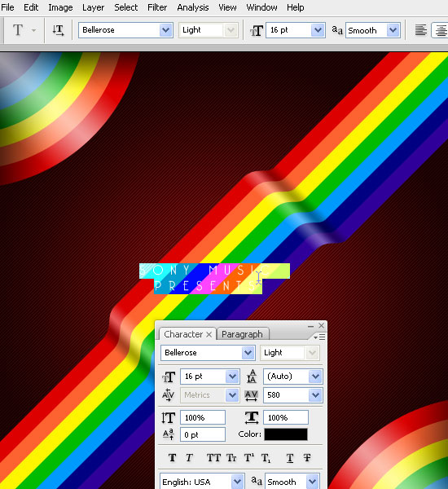Left align text in options bar
The image size is (448, 489).
(x=421, y=30)
